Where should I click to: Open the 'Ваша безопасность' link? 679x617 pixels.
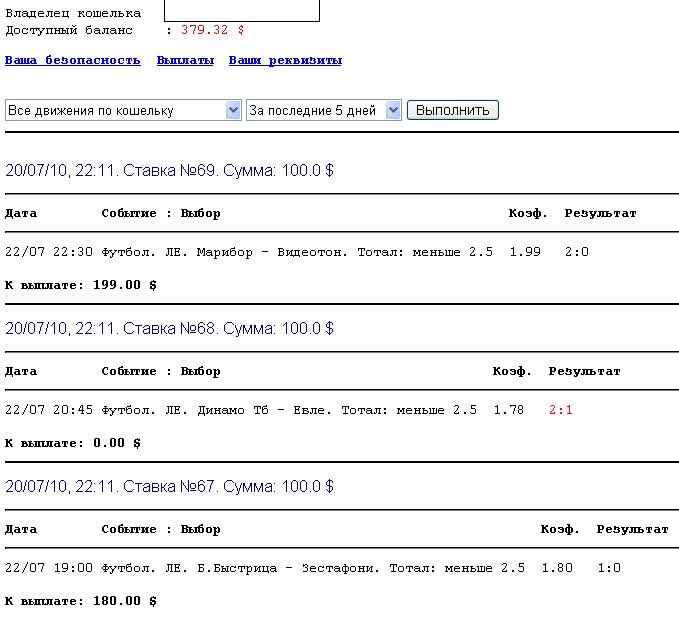coord(73,60)
